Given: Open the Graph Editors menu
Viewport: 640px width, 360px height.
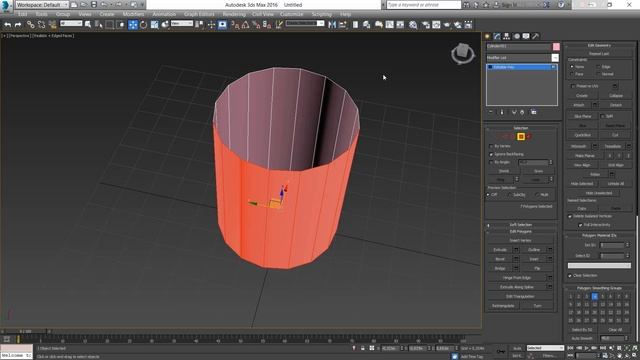Looking at the screenshot, I should 199,14.
